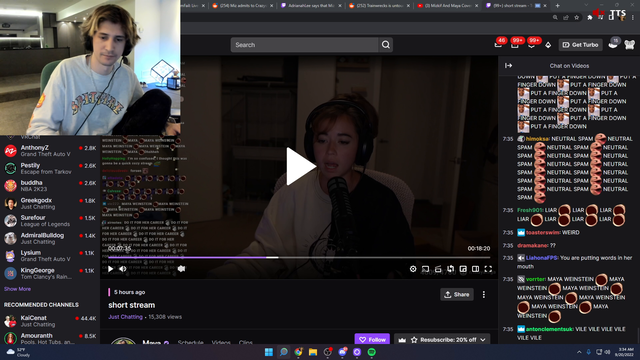The height and width of the screenshot is (360, 640).
Task: Open Pestily channel in sidebar
Action: coord(50,168)
